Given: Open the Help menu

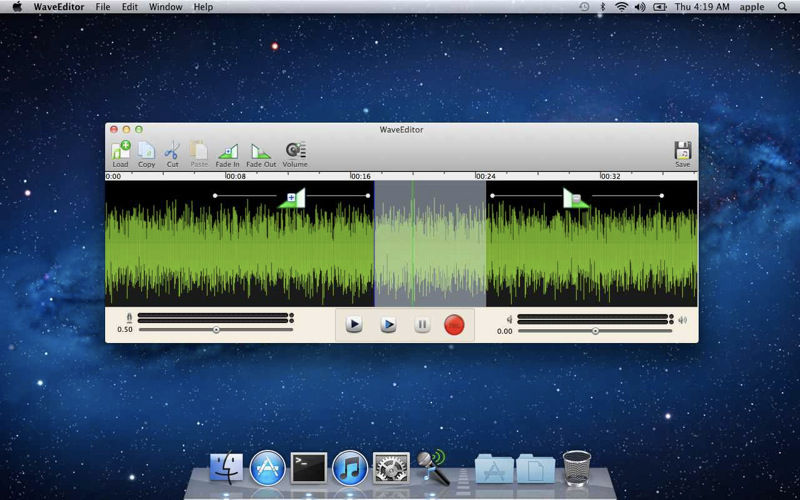Looking at the screenshot, I should pos(203,7).
